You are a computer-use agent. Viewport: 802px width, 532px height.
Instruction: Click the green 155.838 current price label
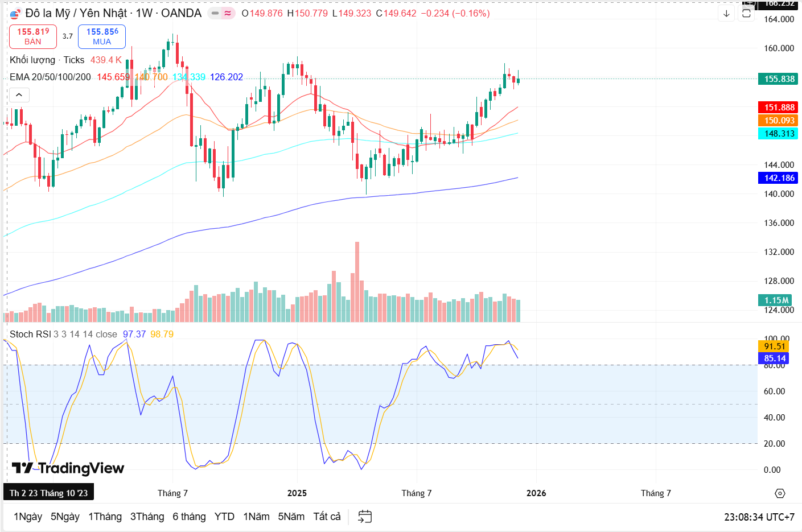778,79
